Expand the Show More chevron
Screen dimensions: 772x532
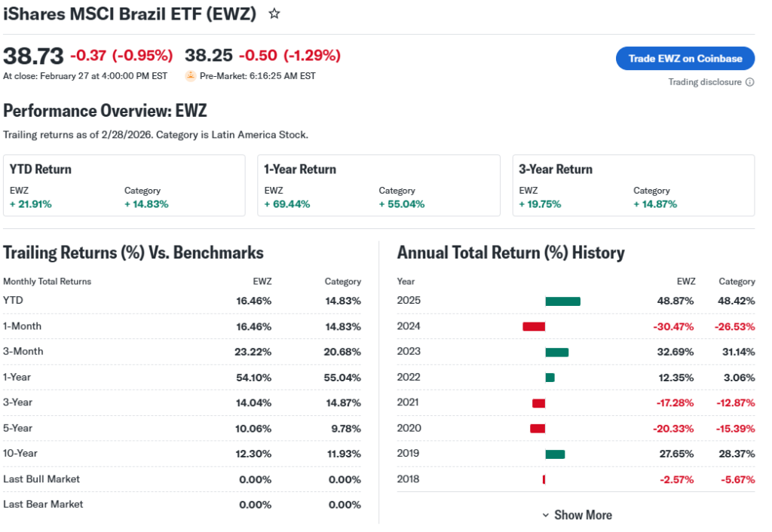click(546, 515)
